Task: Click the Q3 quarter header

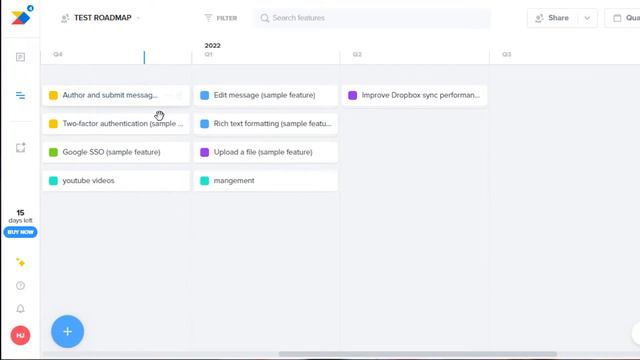Action: click(x=507, y=54)
